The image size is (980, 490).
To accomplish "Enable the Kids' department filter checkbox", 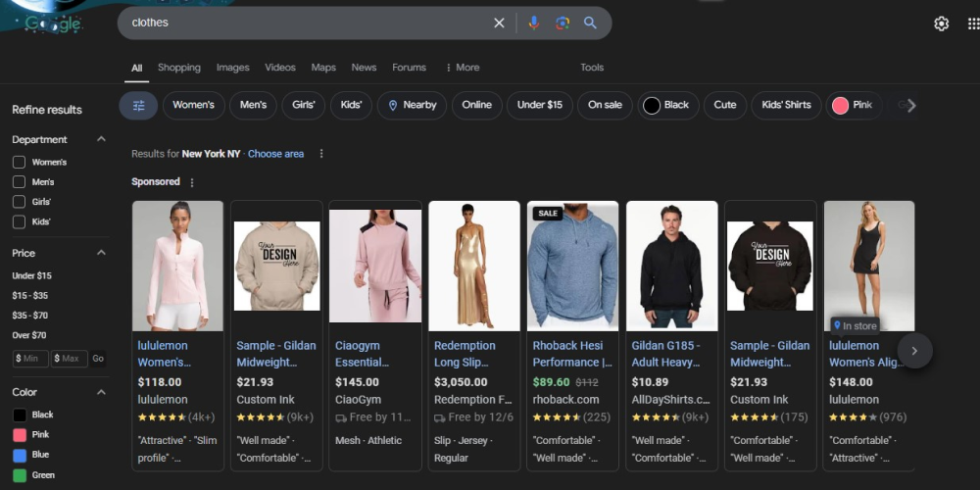I will click(x=19, y=221).
